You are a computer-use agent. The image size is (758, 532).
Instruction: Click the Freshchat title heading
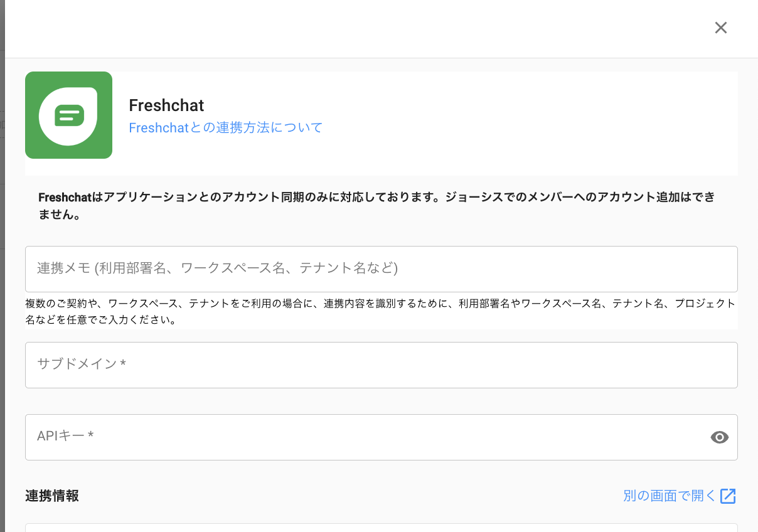[166, 105]
